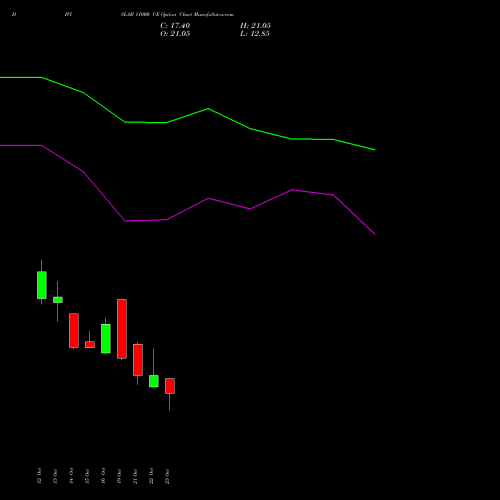Select the 13 Oct small green candlestick
Screen dimensions: 500x500
click(58, 300)
